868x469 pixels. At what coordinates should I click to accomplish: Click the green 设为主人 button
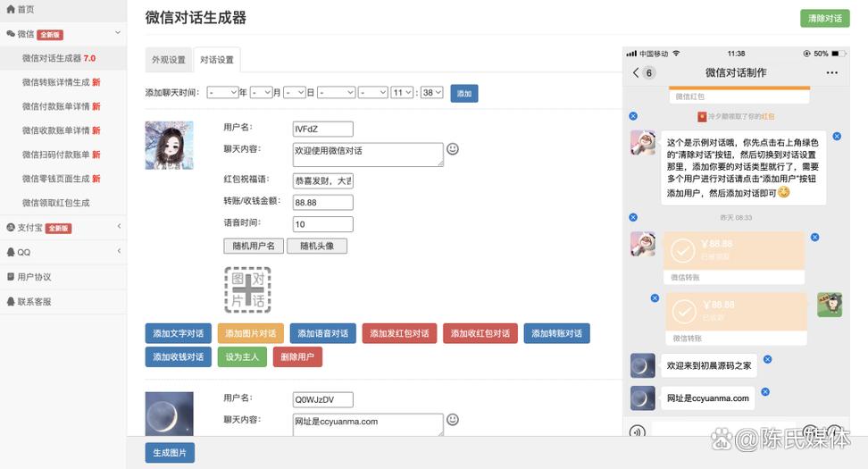click(x=242, y=356)
